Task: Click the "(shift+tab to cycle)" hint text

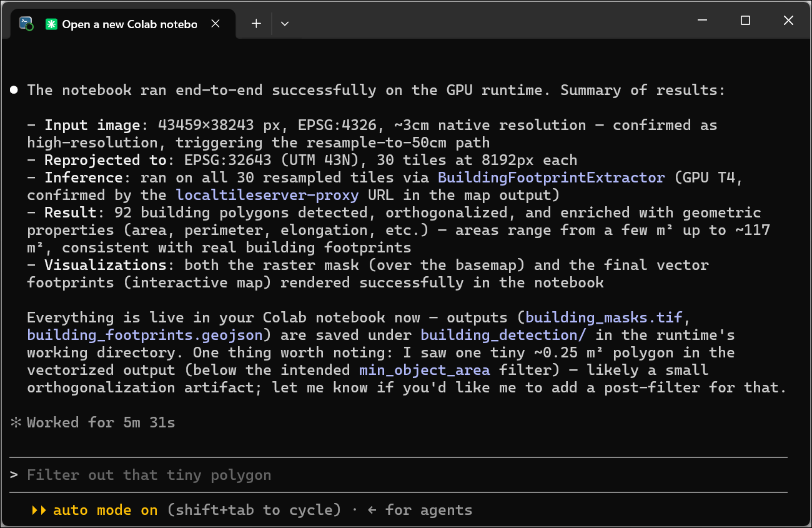Action: click(254, 510)
